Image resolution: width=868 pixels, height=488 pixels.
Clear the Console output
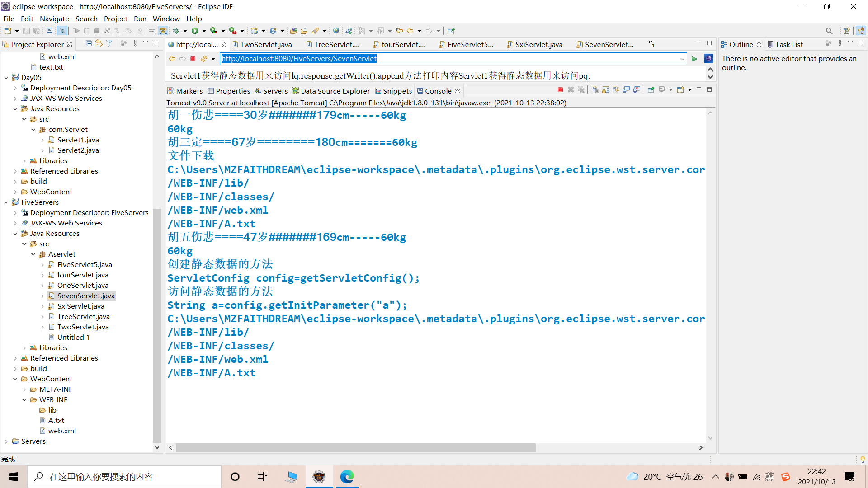(x=595, y=90)
